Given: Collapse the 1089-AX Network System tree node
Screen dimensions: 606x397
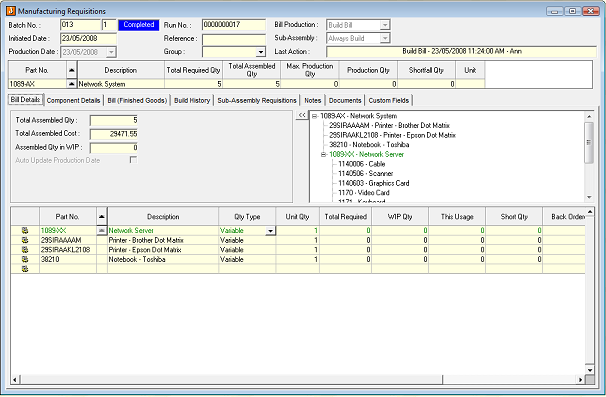Looking at the screenshot, I should (315, 116).
